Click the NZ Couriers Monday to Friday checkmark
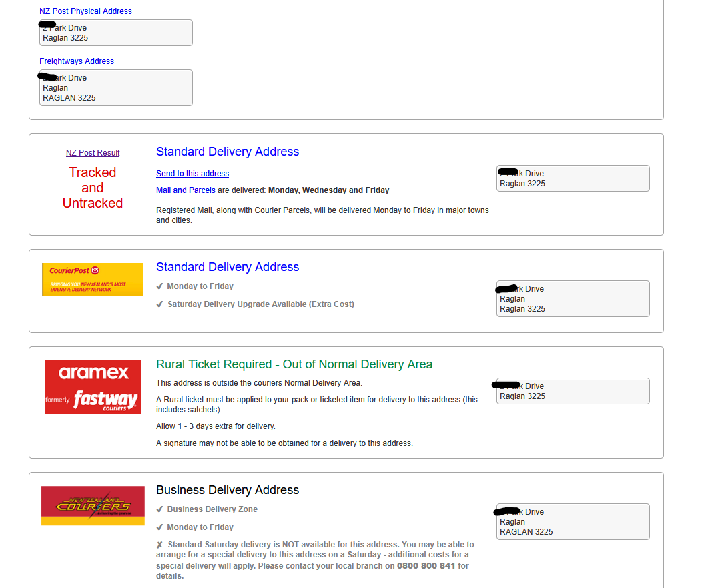The width and height of the screenshot is (702, 588). coord(159,527)
